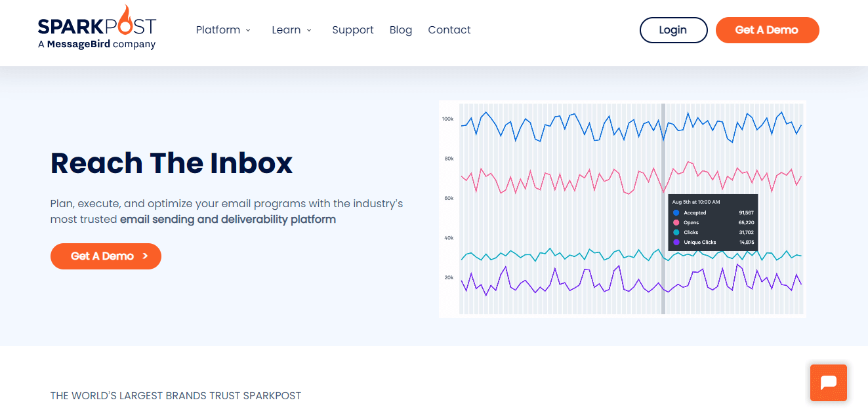
Task: Click the 100k axis label
Action: (448, 119)
